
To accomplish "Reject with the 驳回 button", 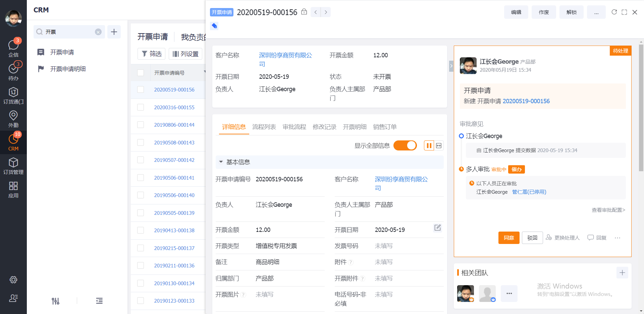I will [532, 238].
